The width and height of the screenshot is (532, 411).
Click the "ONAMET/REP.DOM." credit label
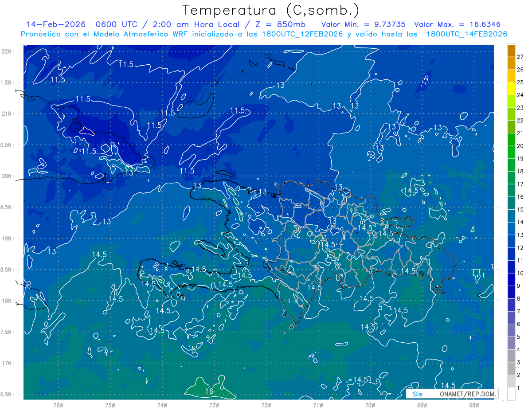[468, 394]
